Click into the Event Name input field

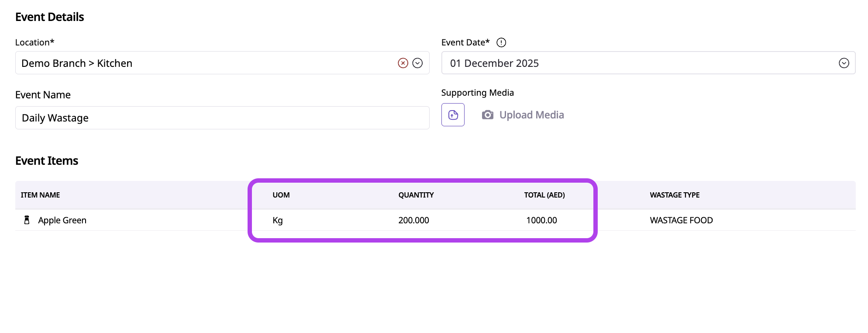[x=222, y=118]
